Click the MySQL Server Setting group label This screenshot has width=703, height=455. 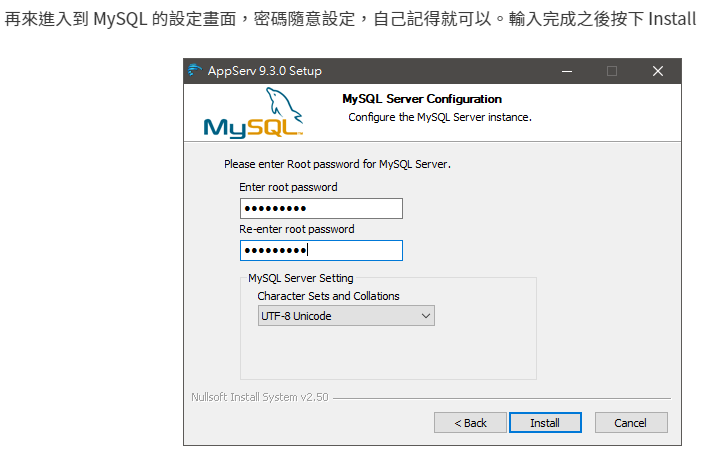click(x=301, y=278)
